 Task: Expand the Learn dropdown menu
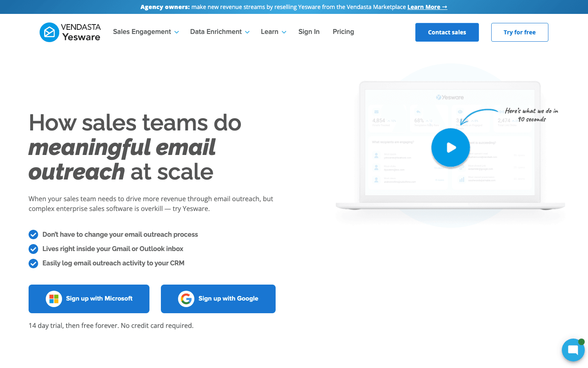[x=274, y=32]
